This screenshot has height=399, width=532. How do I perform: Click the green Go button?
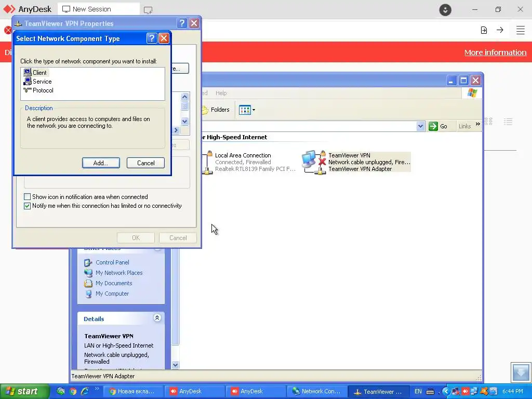coord(438,126)
